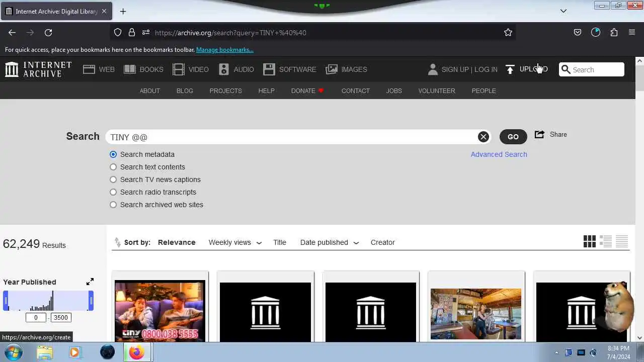List all open tabs dropdown
This screenshot has height=362, width=644.
point(563,11)
